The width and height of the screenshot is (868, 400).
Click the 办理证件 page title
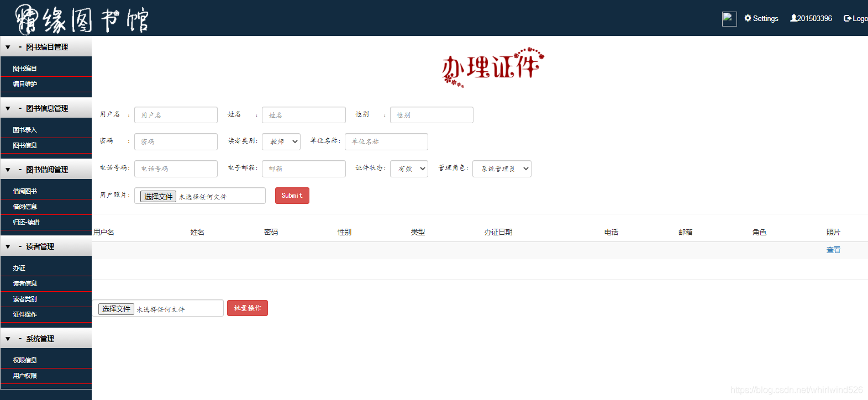pyautogui.click(x=493, y=67)
